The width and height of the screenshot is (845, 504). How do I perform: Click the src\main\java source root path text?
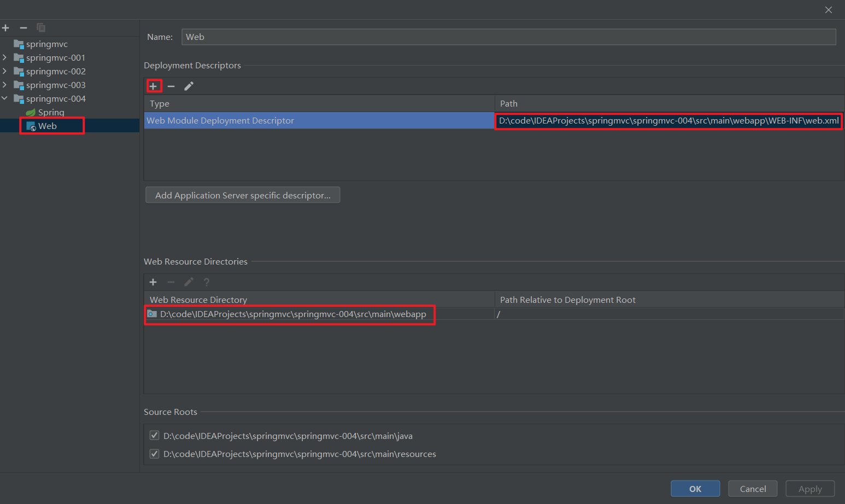point(288,436)
